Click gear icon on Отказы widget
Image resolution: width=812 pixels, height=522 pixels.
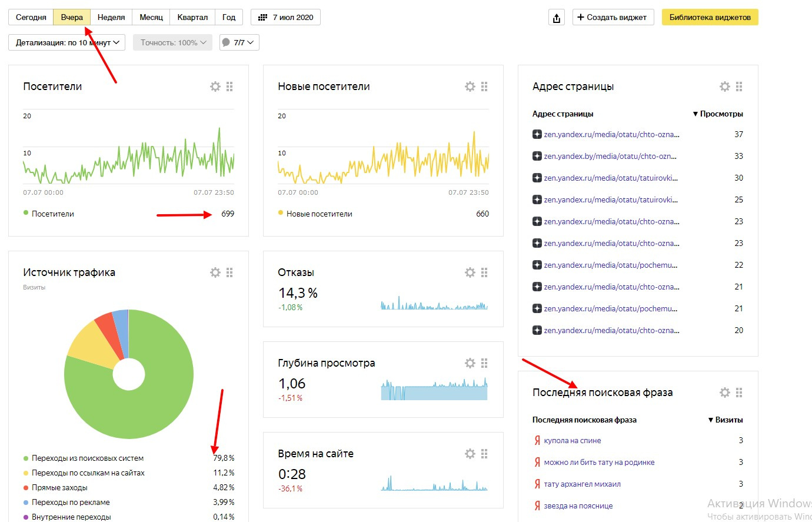pos(470,272)
